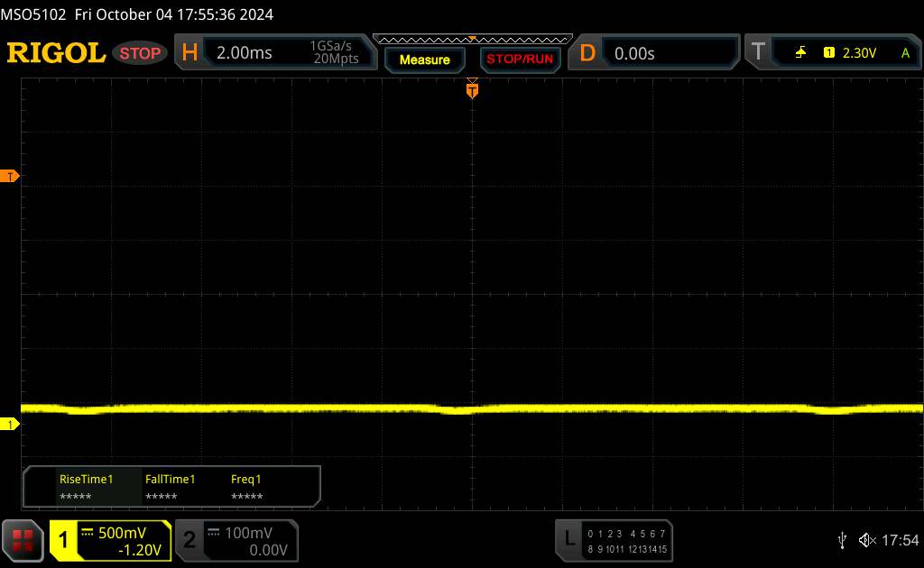Click the RIGOL logo
924x568 pixels.
tap(56, 53)
